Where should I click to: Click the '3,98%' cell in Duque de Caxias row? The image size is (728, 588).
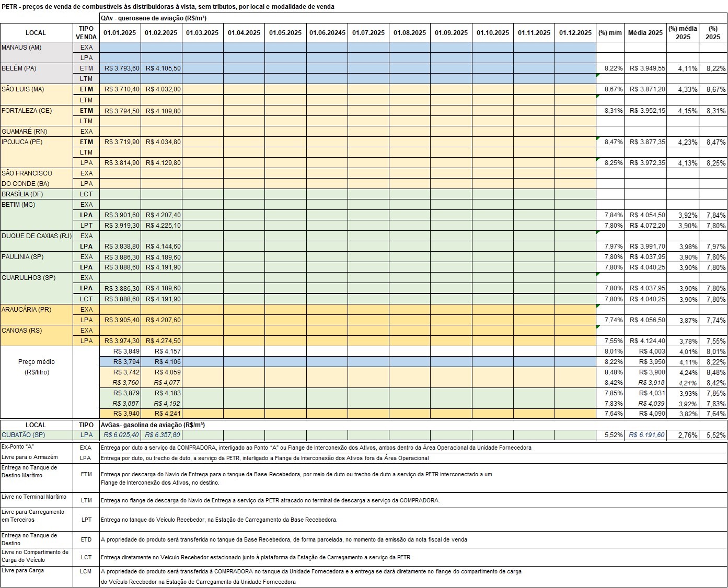point(683,246)
